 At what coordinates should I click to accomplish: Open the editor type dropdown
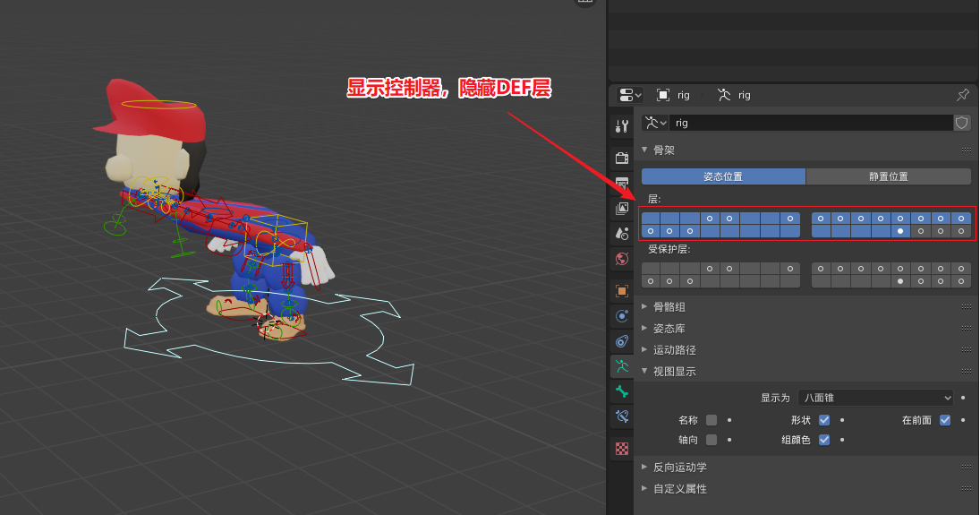point(629,95)
